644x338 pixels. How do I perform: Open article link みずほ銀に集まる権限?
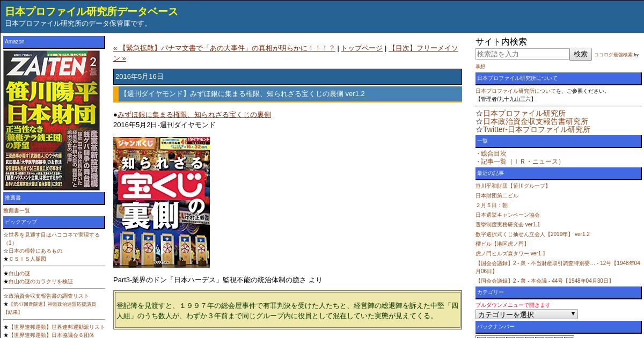[x=194, y=114]
